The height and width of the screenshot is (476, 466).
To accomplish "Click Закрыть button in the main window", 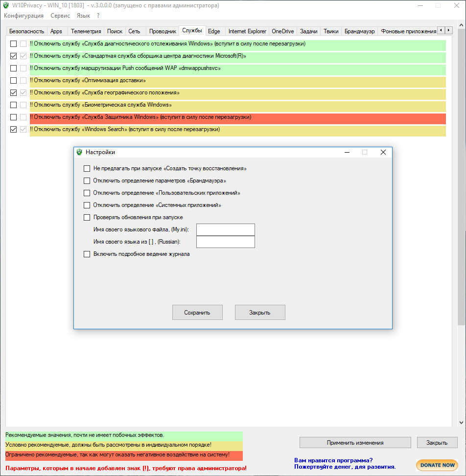I will click(437, 443).
